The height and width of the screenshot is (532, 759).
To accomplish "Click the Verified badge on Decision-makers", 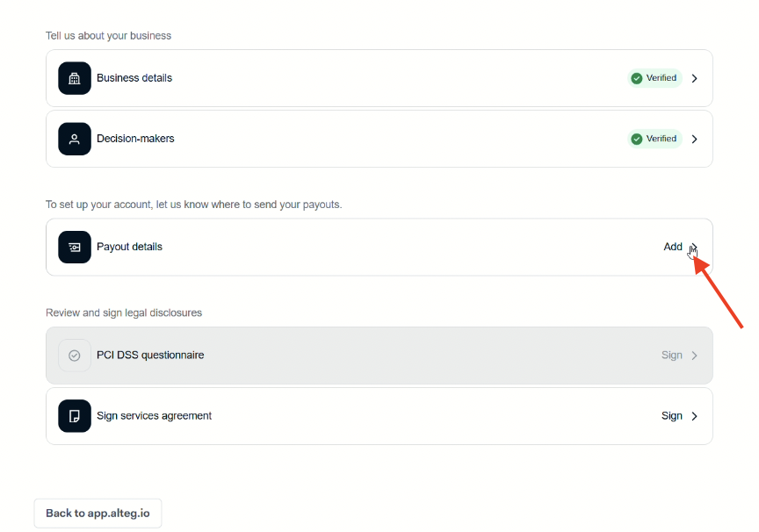I will [x=654, y=139].
